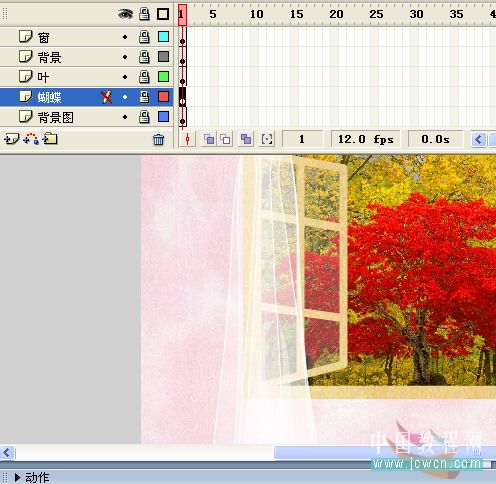This screenshot has width=496, height=484.
Task: Click the crossed pencil icon on 蝴蝶 layer
Action: (x=106, y=97)
